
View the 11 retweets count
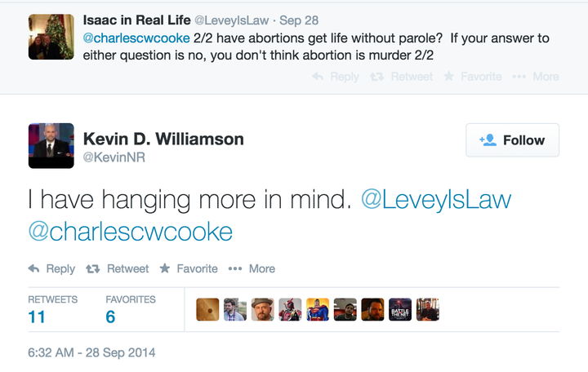pyautogui.click(x=37, y=317)
